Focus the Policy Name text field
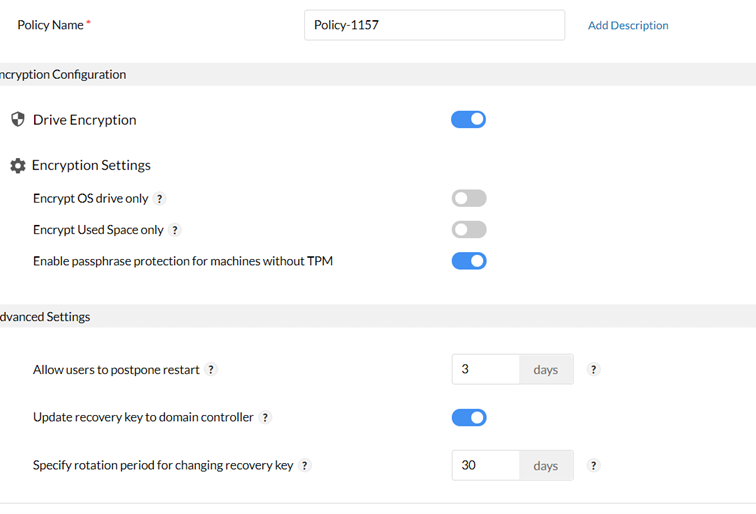This screenshot has width=756, height=514. (x=434, y=26)
